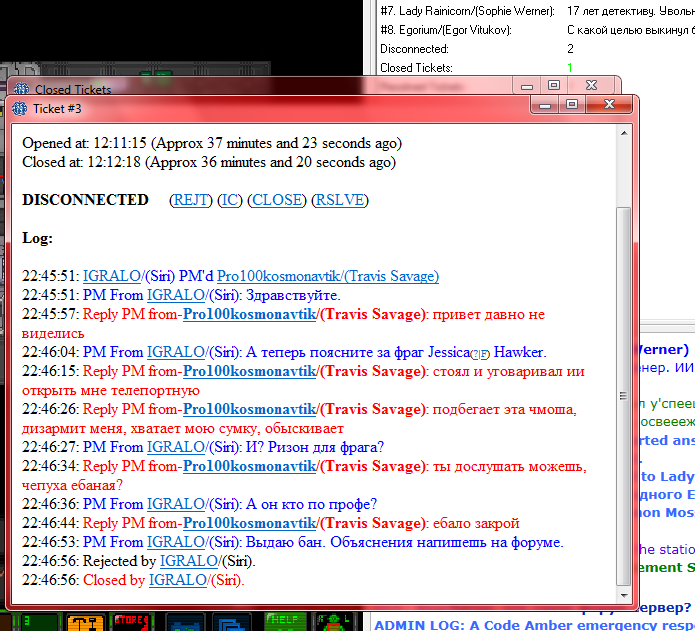The height and width of the screenshot is (631, 695).
Task: Click the Ticket #3 window icon
Action: 20,109
